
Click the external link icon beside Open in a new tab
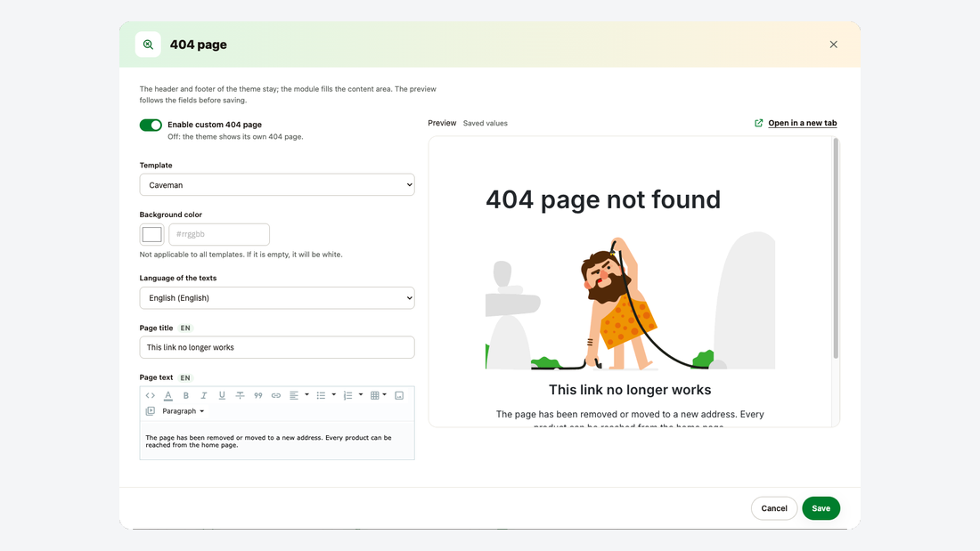coord(759,123)
